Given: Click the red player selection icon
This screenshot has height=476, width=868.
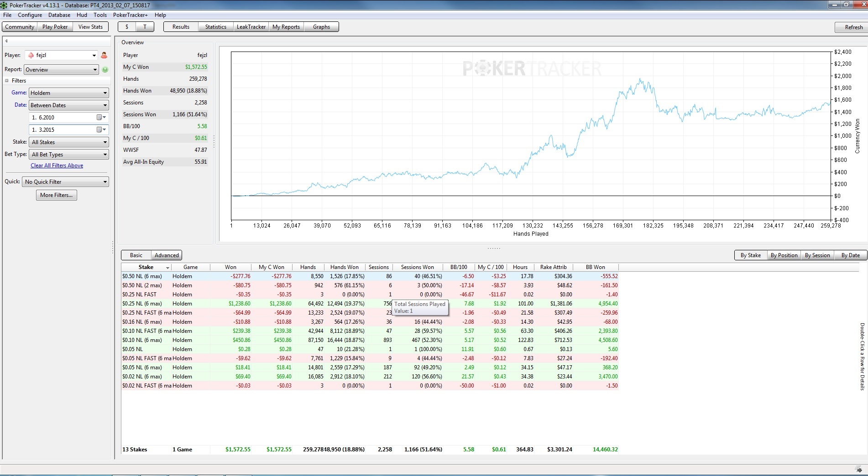Looking at the screenshot, I should pyautogui.click(x=104, y=55).
